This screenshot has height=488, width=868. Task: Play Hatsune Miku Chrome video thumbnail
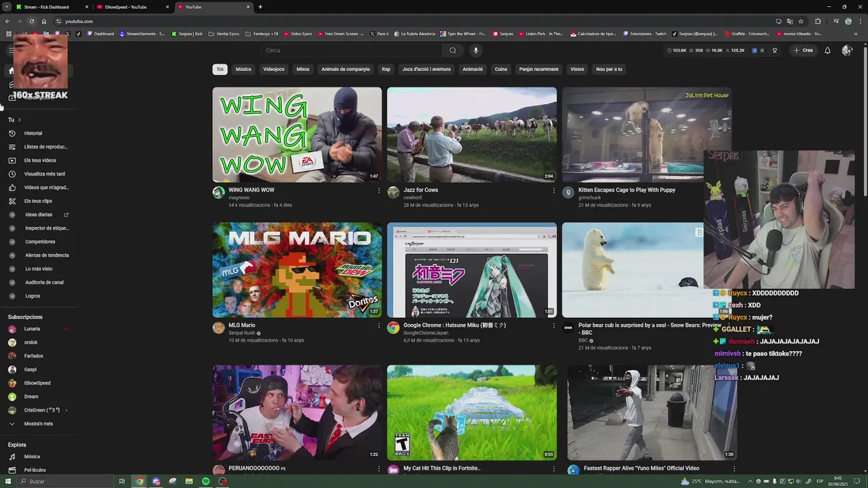472,270
